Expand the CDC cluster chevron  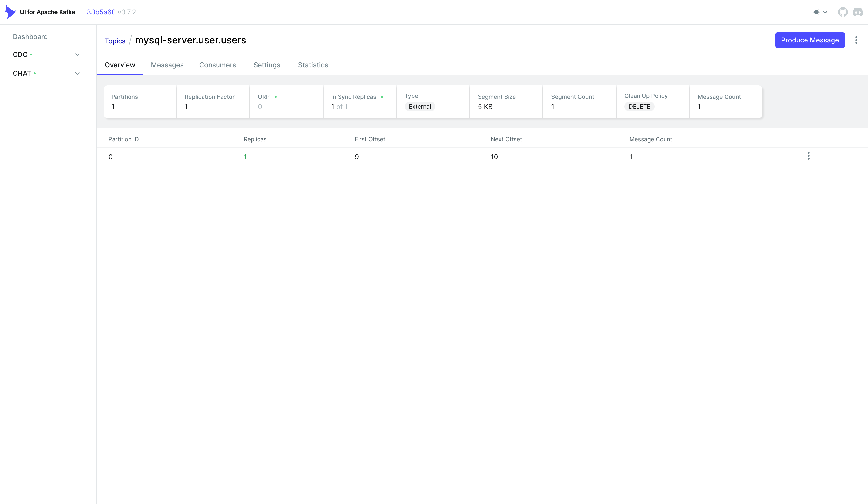tap(77, 55)
